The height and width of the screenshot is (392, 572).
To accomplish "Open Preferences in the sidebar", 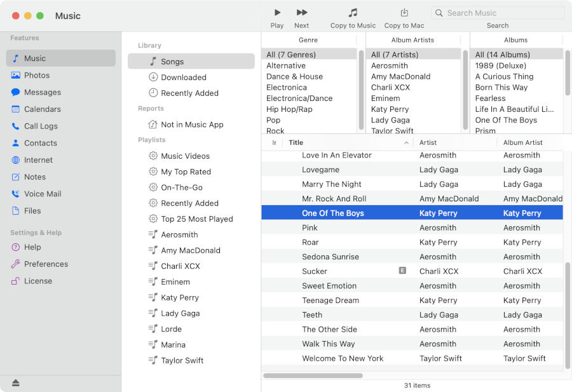I will click(61, 264).
